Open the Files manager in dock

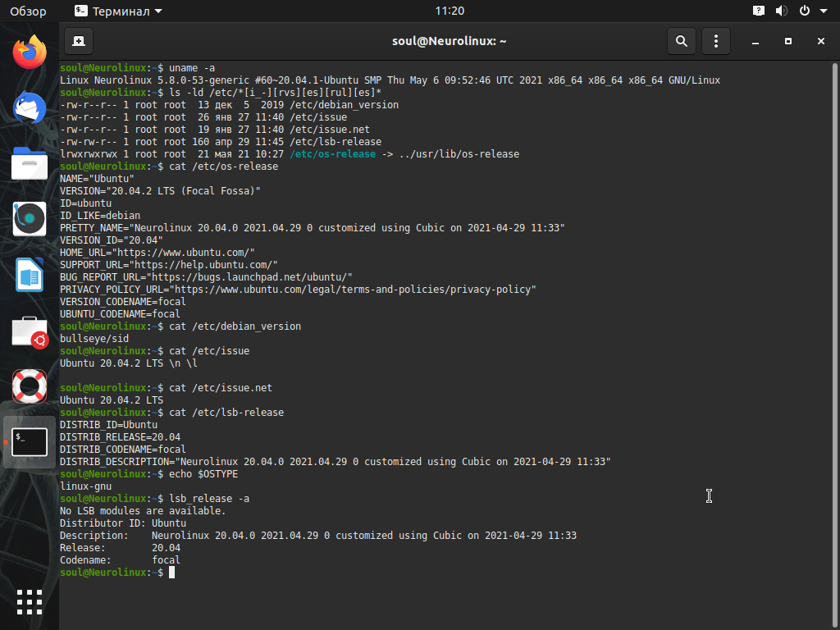pyautogui.click(x=30, y=163)
